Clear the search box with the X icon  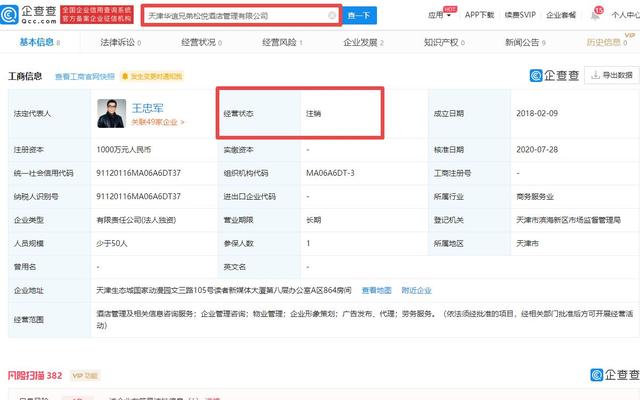[x=332, y=16]
